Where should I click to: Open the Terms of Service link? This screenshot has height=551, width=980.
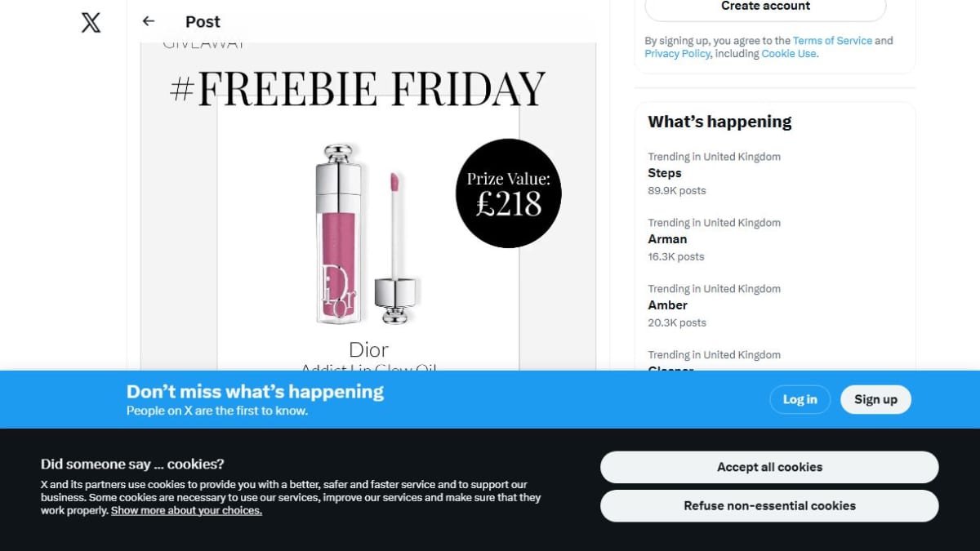coord(832,40)
